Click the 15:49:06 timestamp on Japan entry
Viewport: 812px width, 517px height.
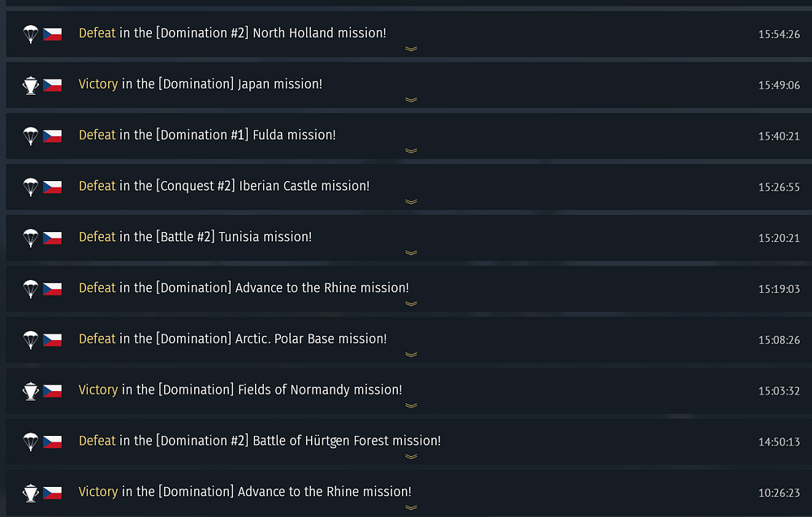click(x=779, y=85)
